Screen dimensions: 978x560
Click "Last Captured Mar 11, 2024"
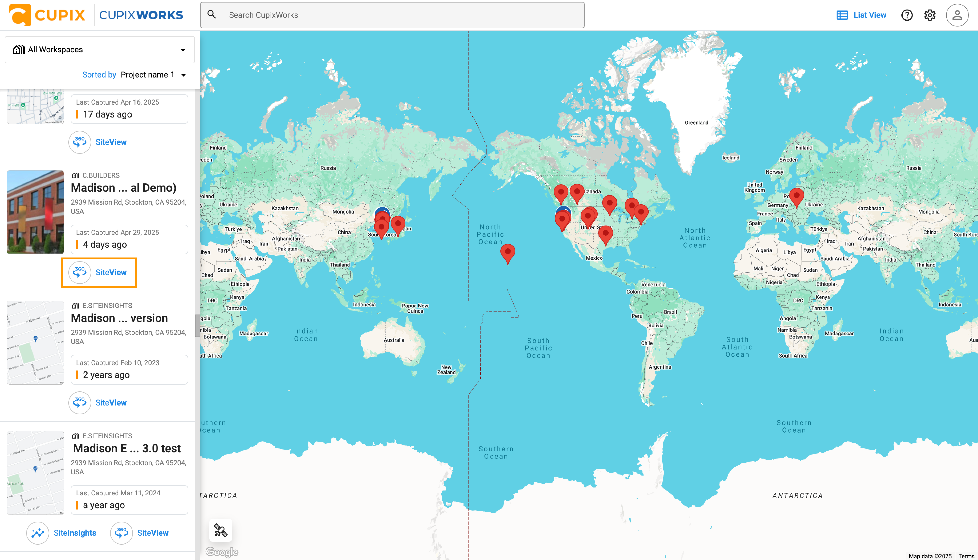pyautogui.click(x=118, y=494)
